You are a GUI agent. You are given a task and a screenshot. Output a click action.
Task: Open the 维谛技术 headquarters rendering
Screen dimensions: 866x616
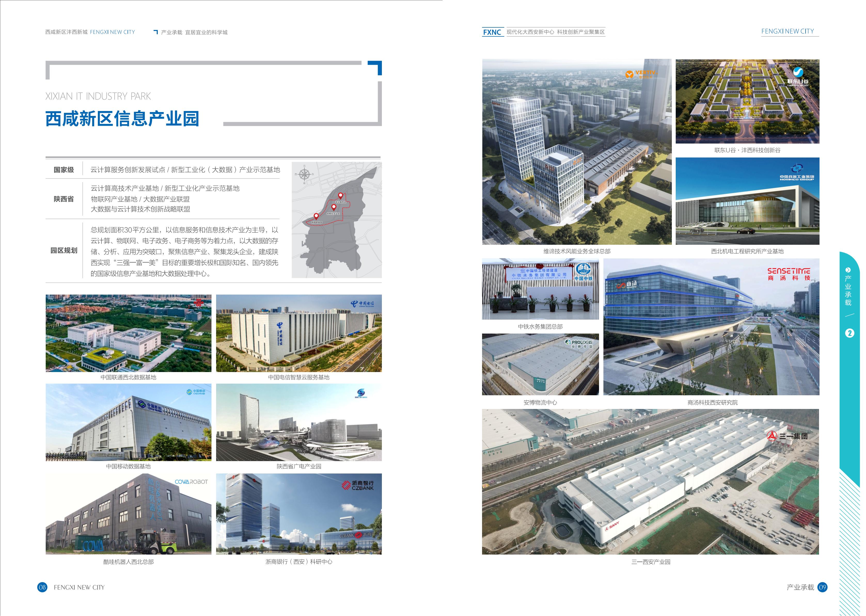[x=577, y=152]
